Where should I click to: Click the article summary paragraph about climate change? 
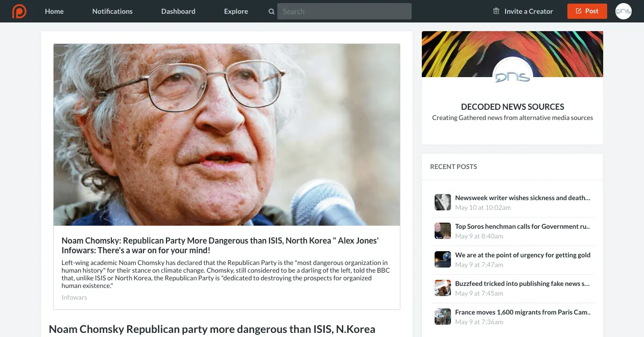226,274
